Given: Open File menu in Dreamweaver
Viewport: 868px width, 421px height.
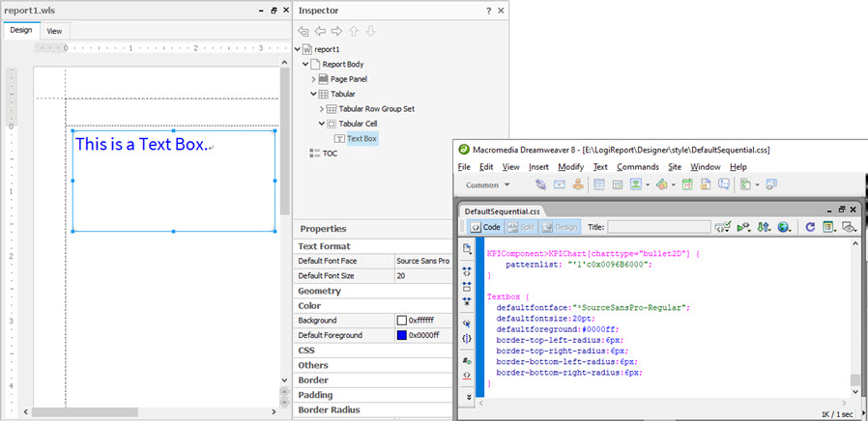Looking at the screenshot, I should 464,166.
